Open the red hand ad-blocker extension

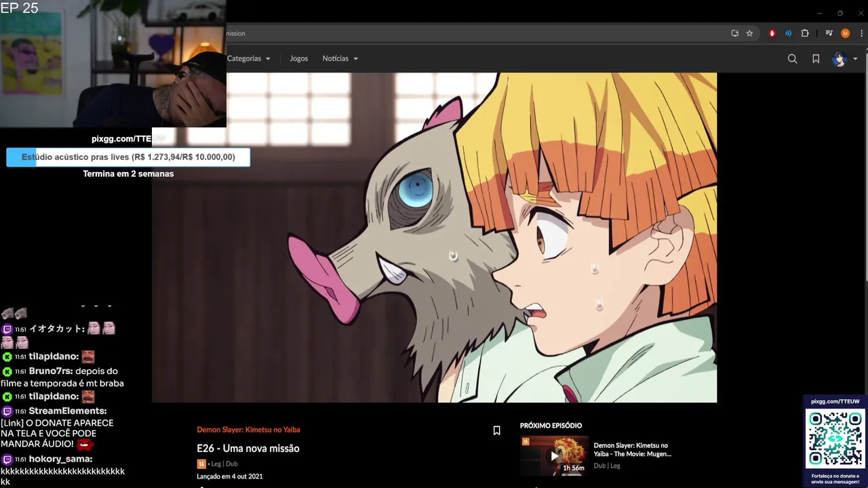(x=772, y=33)
